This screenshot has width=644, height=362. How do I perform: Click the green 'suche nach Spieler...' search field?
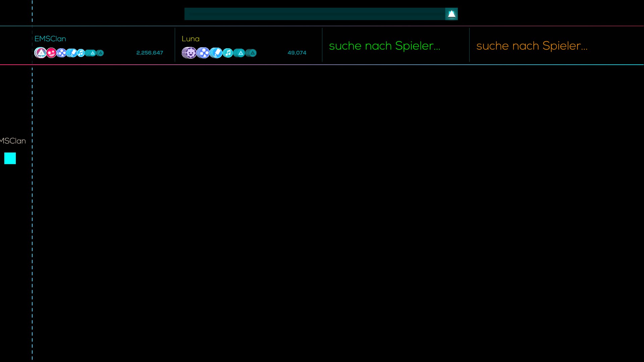pyautogui.click(x=384, y=46)
